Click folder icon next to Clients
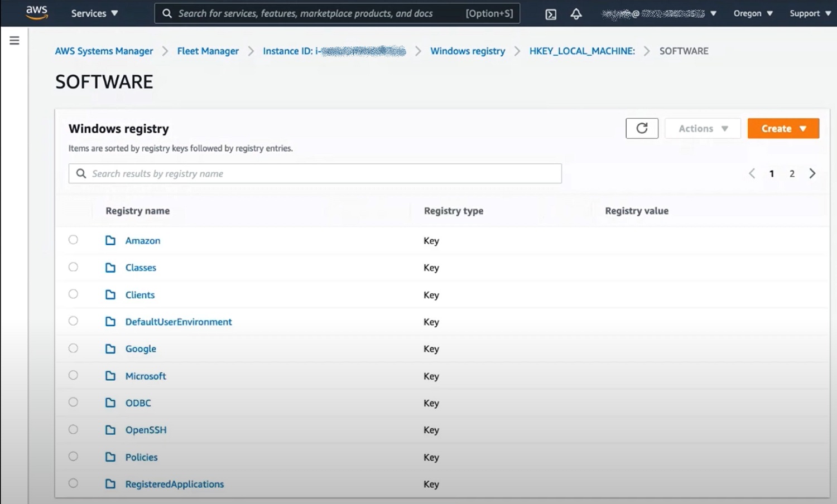 pyautogui.click(x=110, y=294)
